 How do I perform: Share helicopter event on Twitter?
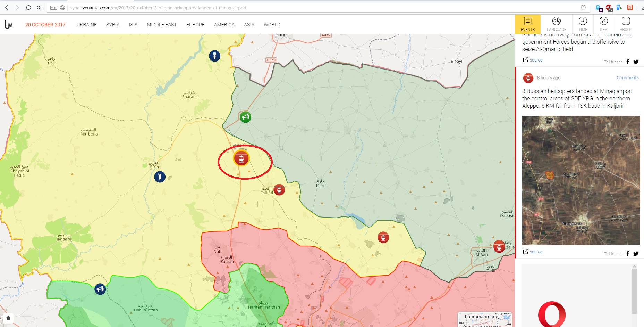coord(636,254)
